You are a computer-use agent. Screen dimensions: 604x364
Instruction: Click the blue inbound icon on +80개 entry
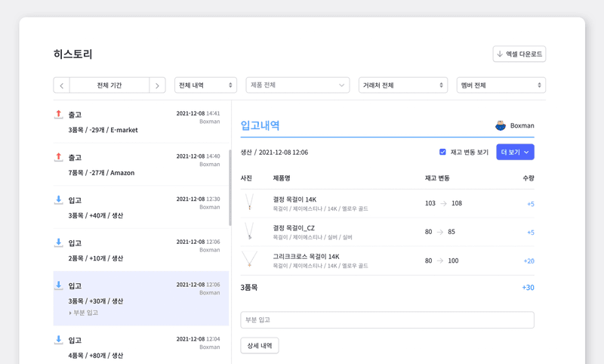[59, 341]
